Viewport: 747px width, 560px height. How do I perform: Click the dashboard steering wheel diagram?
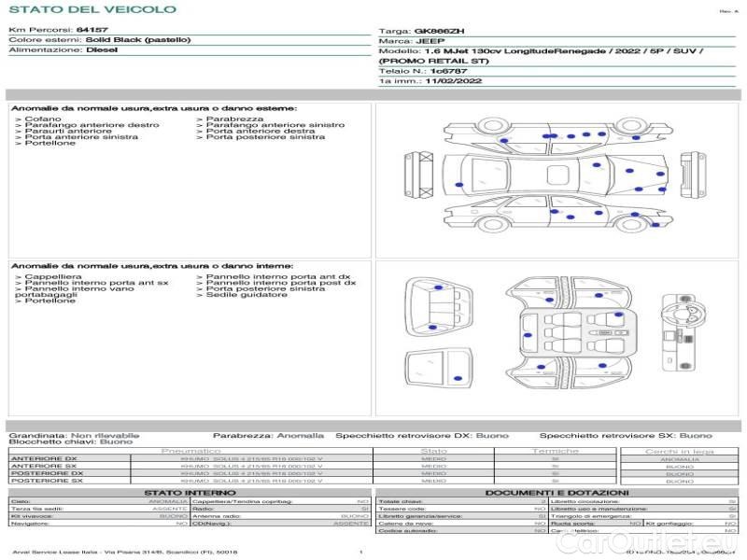click(x=684, y=333)
